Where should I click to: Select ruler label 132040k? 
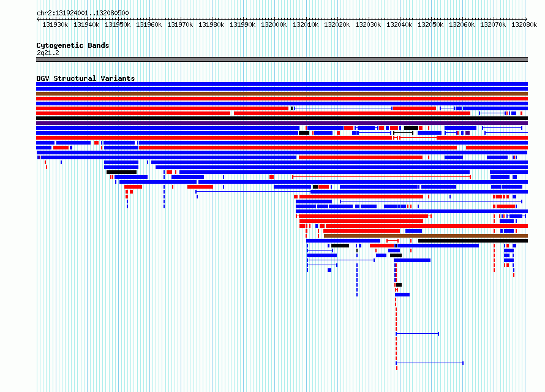coord(399,24)
